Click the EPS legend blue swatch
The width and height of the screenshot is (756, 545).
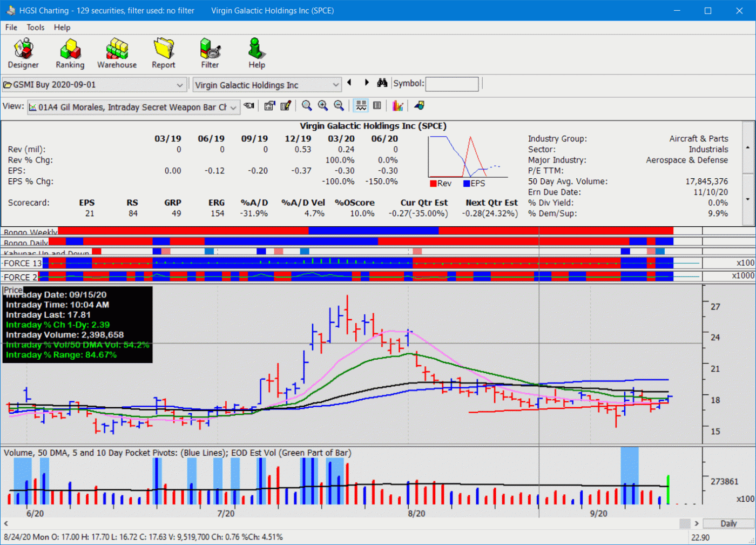467,184
